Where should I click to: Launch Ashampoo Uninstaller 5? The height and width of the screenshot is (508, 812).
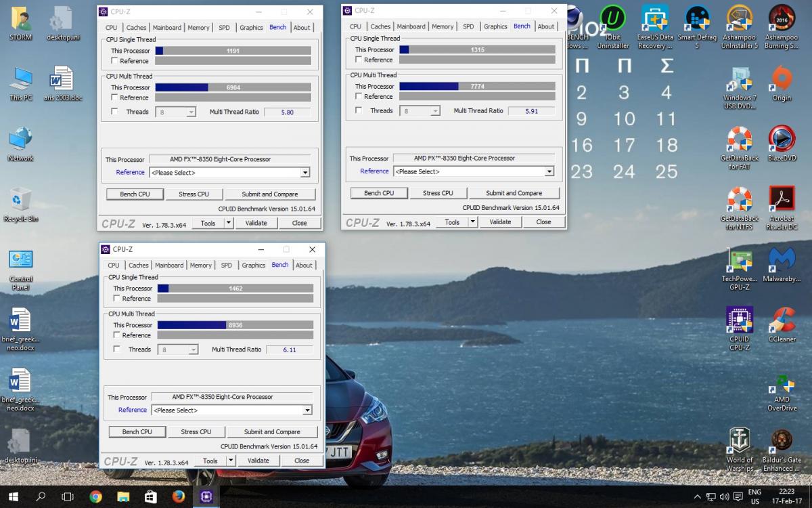coord(740,27)
